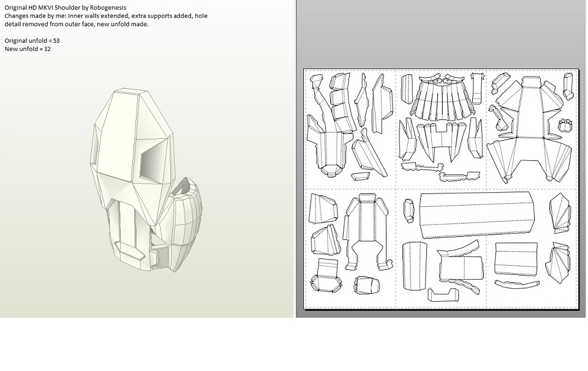Select the "New unfold = 32" text

pyautogui.click(x=28, y=49)
